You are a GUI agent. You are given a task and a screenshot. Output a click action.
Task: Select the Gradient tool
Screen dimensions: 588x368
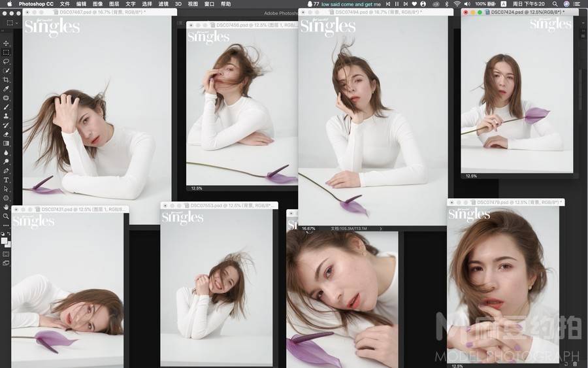pos(6,143)
